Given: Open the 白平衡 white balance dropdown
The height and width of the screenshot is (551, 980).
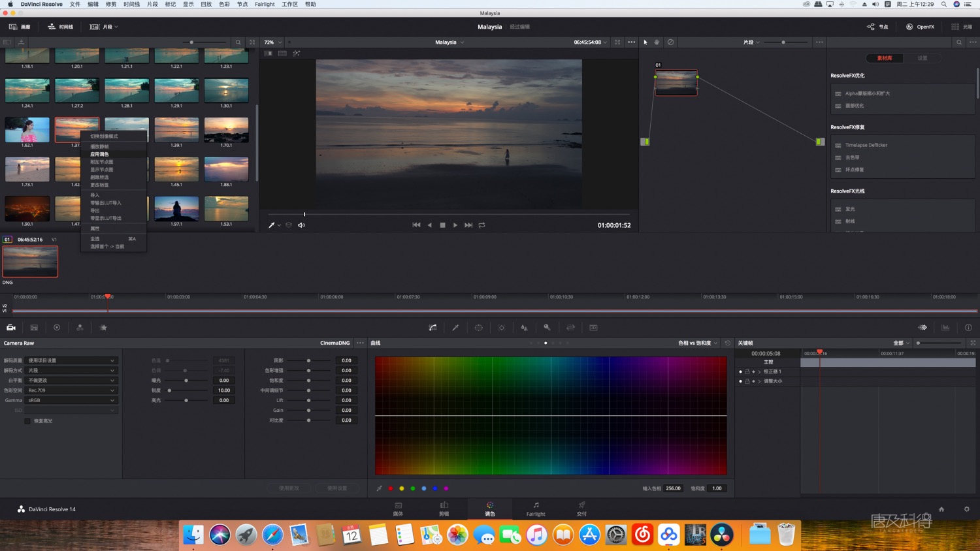Looking at the screenshot, I should [71, 381].
